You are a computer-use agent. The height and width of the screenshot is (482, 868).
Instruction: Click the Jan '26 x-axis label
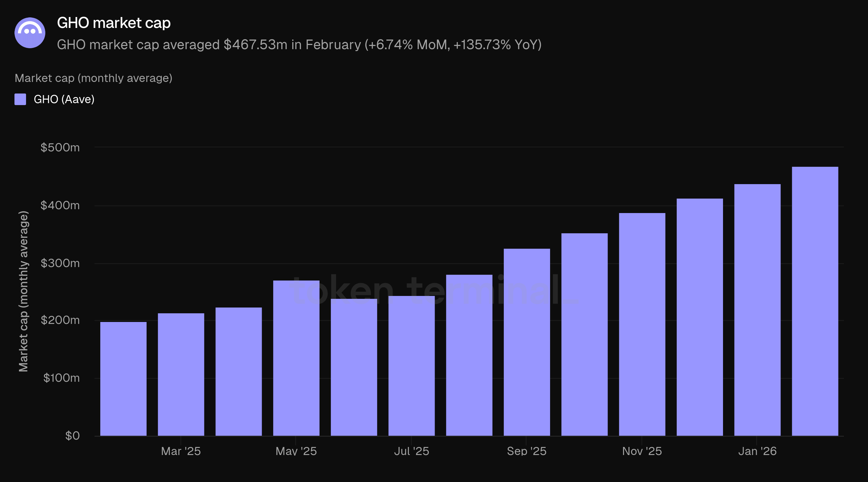[757, 451]
